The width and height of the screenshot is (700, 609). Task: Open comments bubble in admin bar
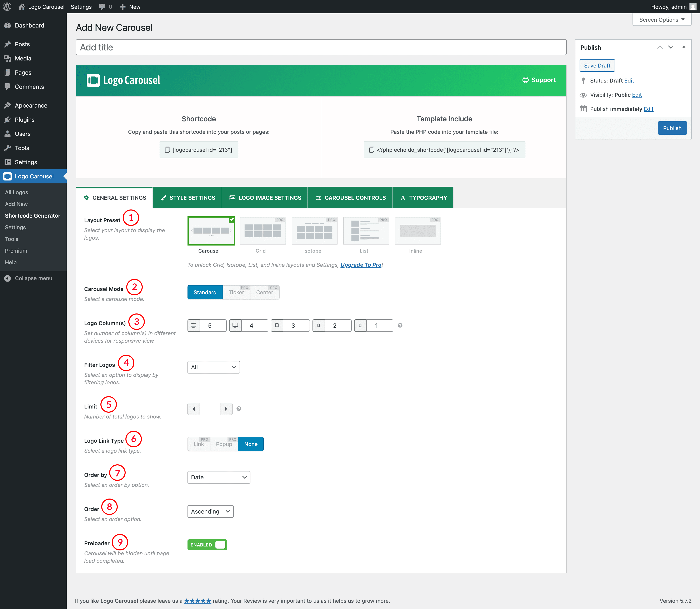[102, 7]
